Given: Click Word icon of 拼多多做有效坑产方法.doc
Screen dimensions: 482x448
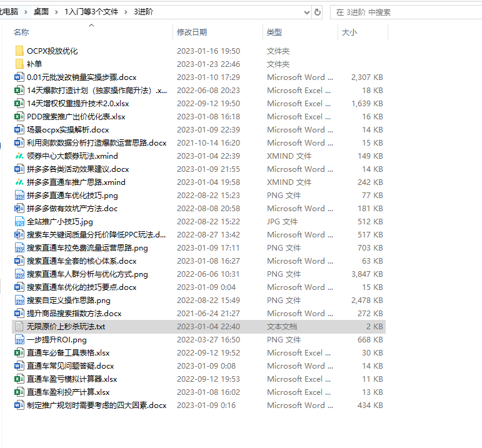Looking at the screenshot, I should coord(19,208).
